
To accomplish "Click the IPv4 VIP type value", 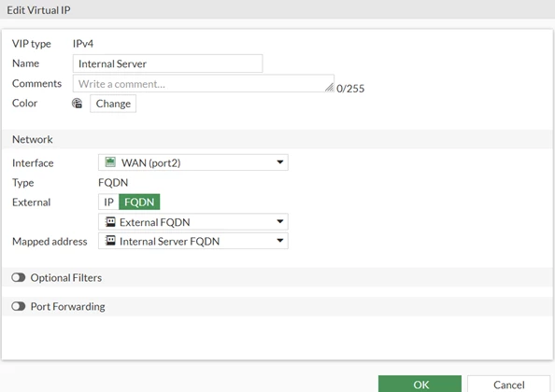I will tap(83, 44).
